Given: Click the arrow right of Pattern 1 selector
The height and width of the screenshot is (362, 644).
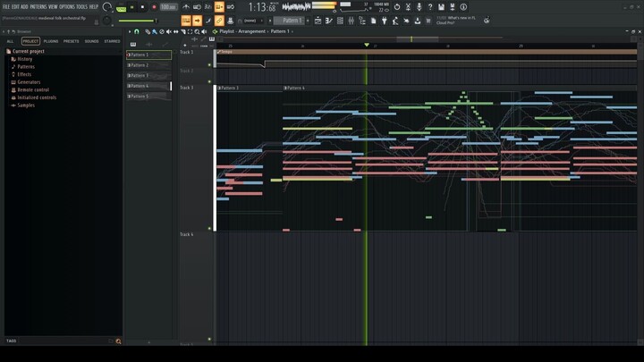Looking at the screenshot, I should click(308, 21).
